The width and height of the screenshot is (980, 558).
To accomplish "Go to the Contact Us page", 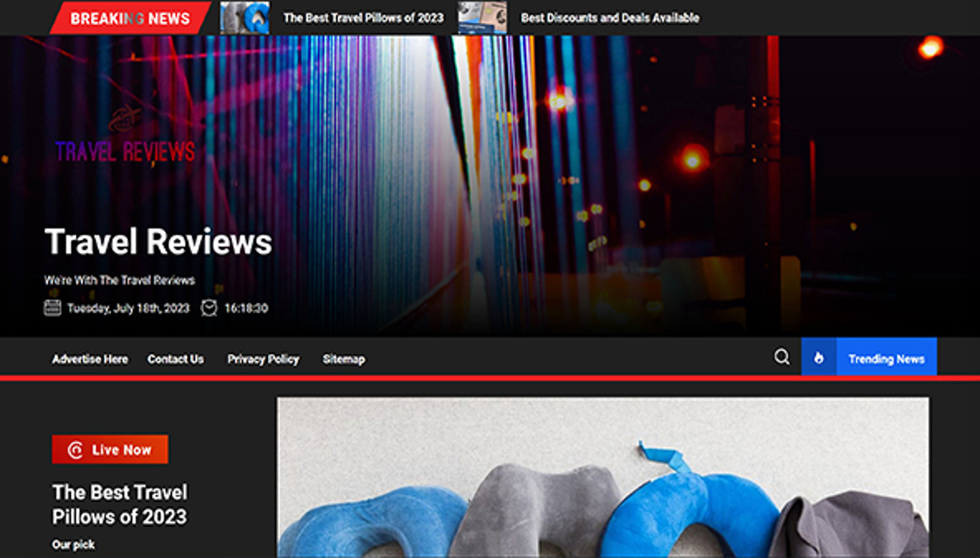I will tap(176, 359).
